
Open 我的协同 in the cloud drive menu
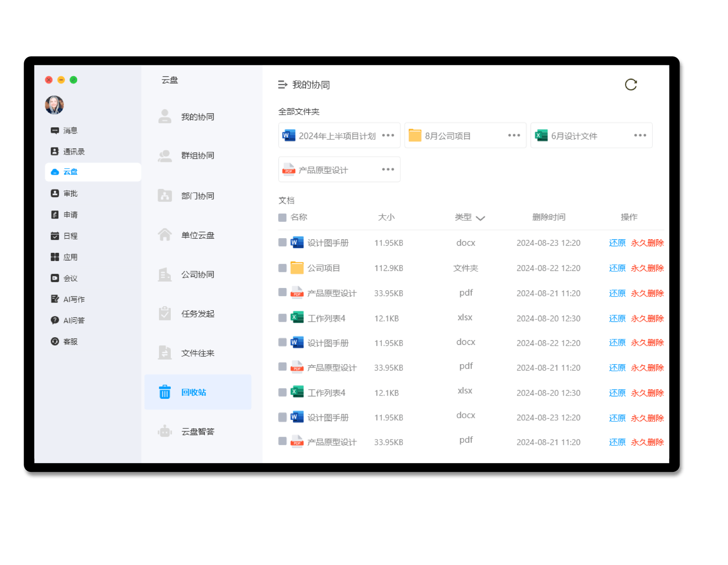click(x=198, y=116)
